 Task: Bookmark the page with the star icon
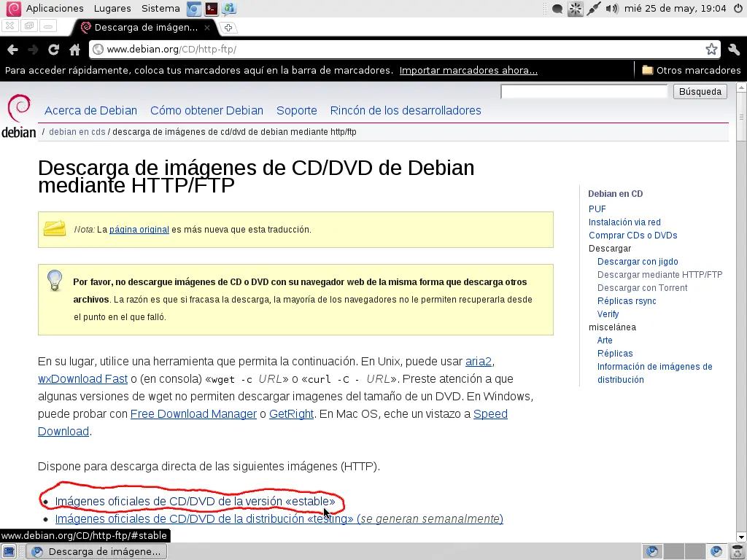coord(711,49)
